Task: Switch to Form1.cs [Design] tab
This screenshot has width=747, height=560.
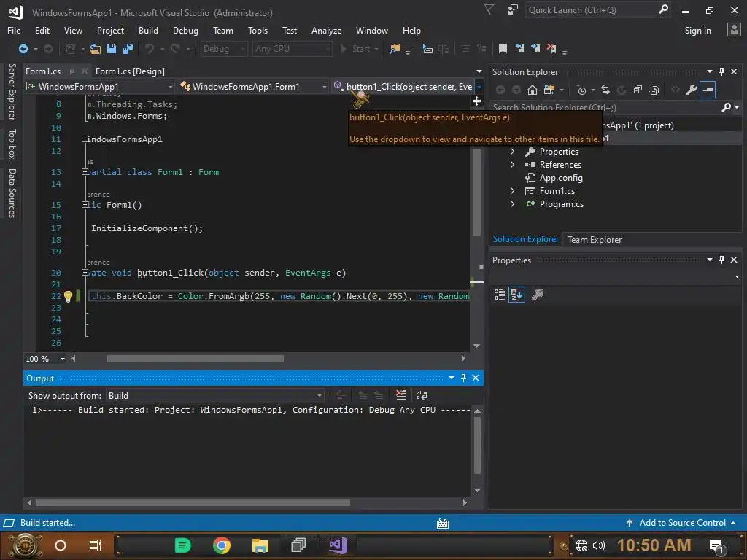Action: point(130,71)
